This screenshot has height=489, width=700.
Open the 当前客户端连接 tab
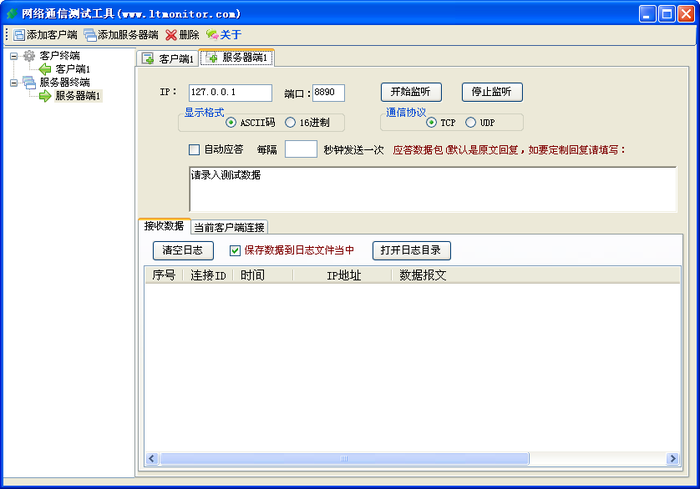pos(229,227)
